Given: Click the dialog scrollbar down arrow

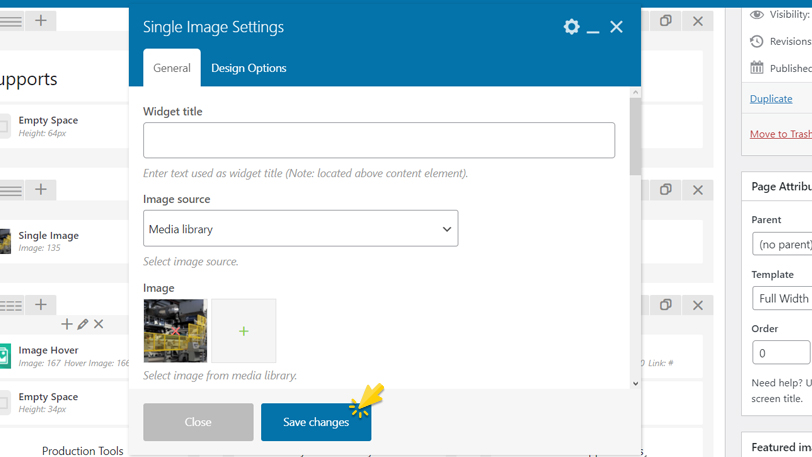Looking at the screenshot, I should click(635, 383).
